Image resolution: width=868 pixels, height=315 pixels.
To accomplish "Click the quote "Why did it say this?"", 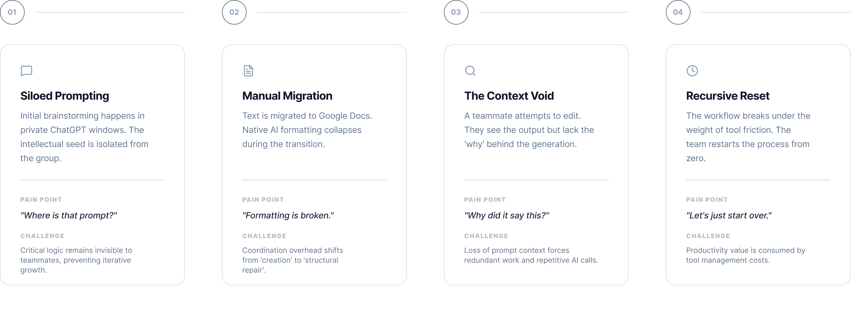I will click(x=507, y=215).
